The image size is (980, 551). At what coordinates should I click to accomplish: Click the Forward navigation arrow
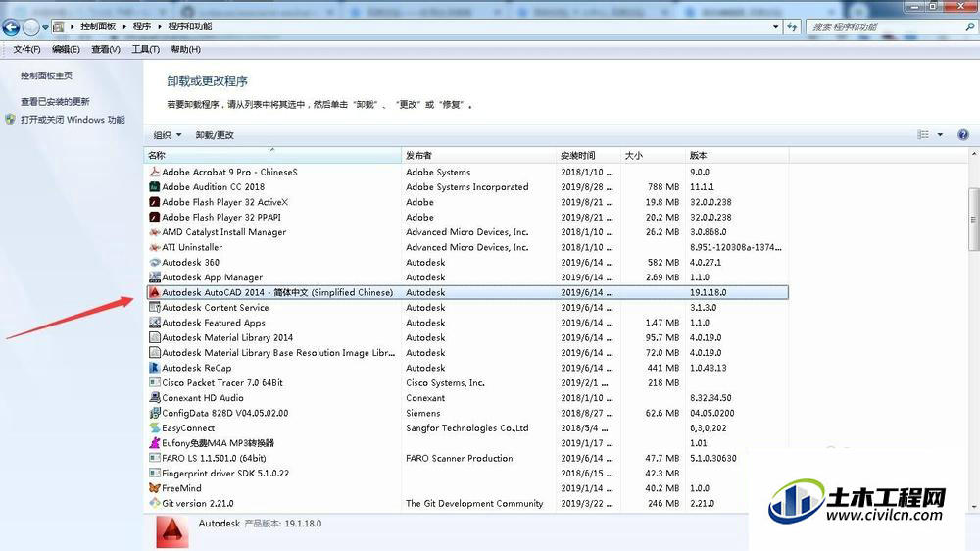30,26
